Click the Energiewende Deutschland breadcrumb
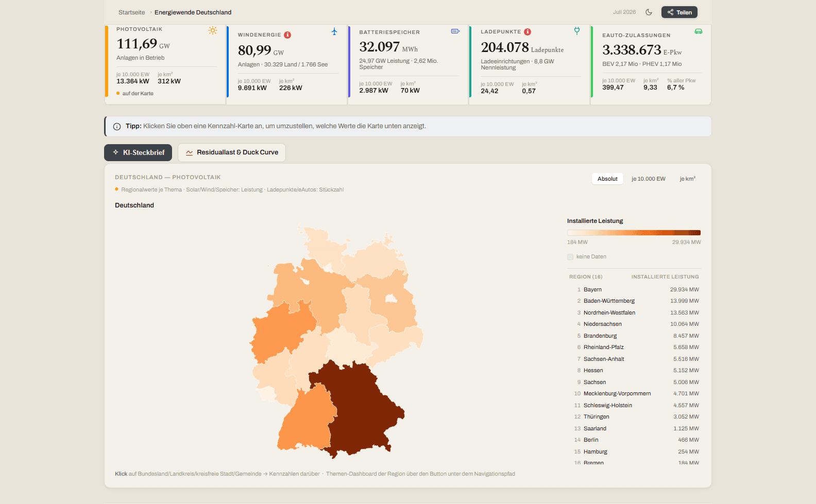This screenshot has height=504, width=816. (193, 12)
